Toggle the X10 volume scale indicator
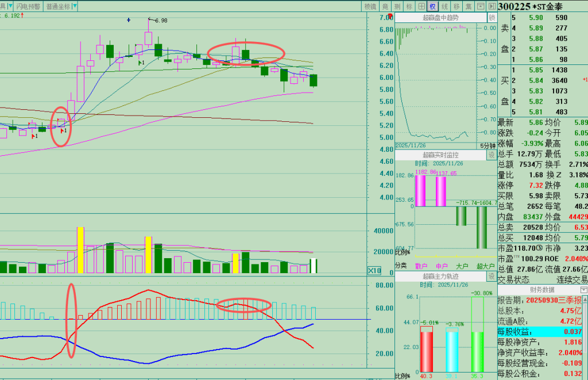 374,271
